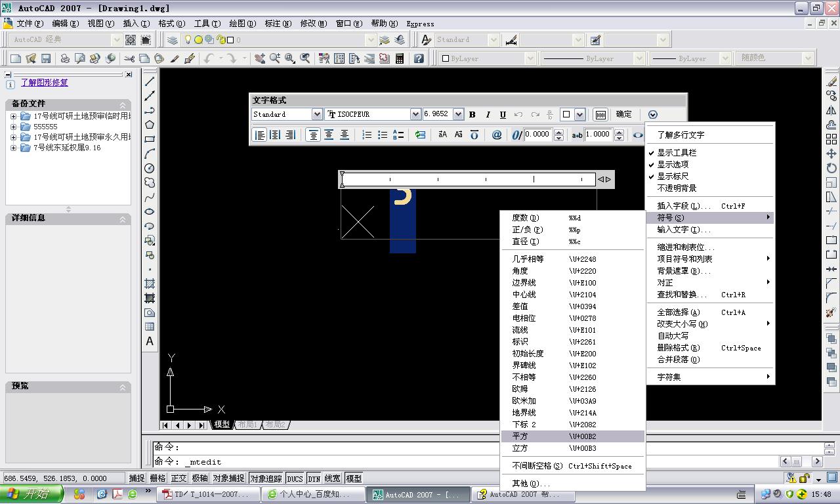
Task: Click the Zoom realtime magnifier icon
Action: coord(275,58)
